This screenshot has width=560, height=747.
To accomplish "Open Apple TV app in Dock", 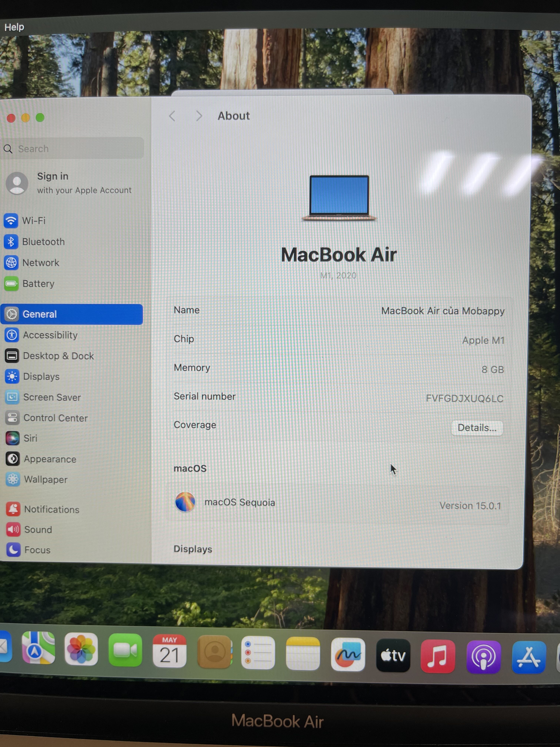I will click(x=393, y=655).
